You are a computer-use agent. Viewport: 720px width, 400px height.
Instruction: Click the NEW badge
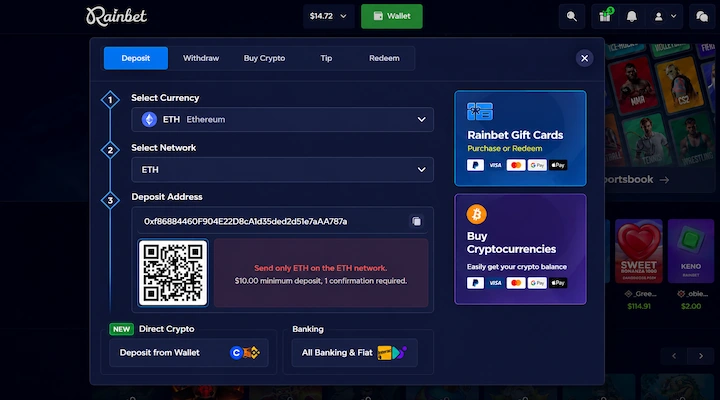click(121, 329)
